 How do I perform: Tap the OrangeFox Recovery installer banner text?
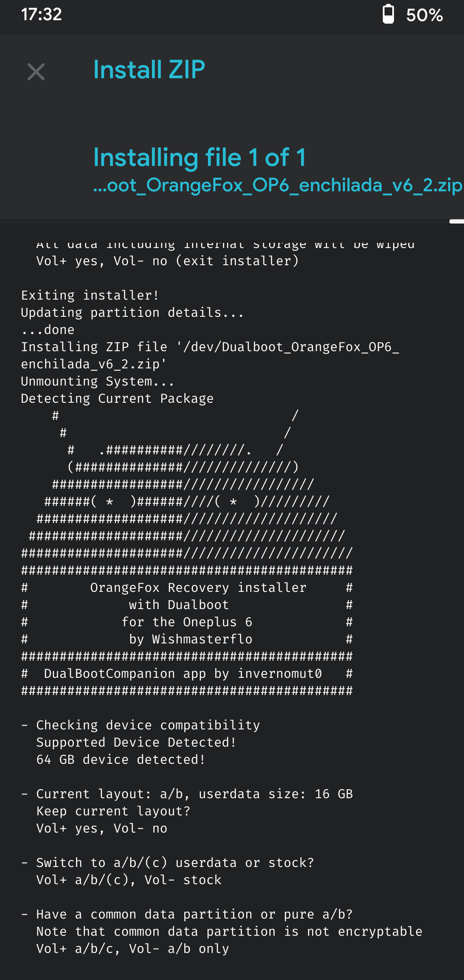[x=198, y=588]
